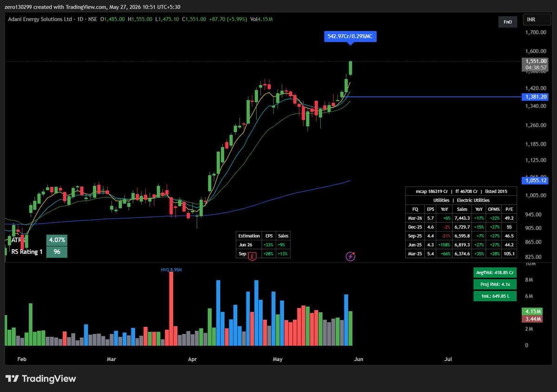Image resolution: width=557 pixels, height=392 pixels.
Task: Click the AvgVol: 418.85 Cr box
Action: 495,273
